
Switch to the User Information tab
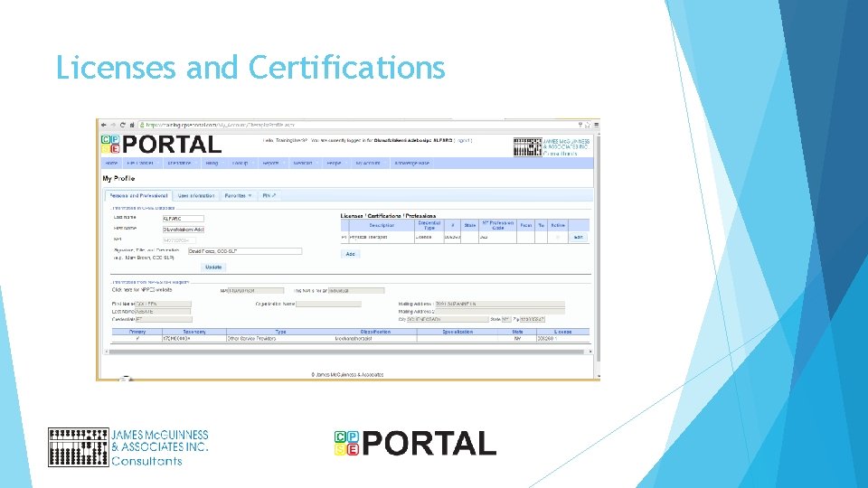point(196,196)
